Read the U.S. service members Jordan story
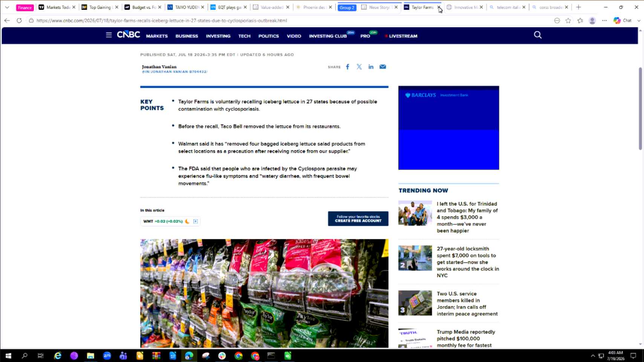Image resolution: width=644 pixels, height=362 pixels. [467, 304]
